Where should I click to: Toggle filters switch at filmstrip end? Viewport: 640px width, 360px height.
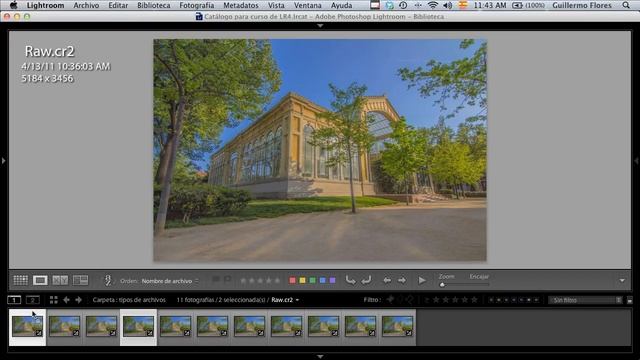tap(630, 300)
